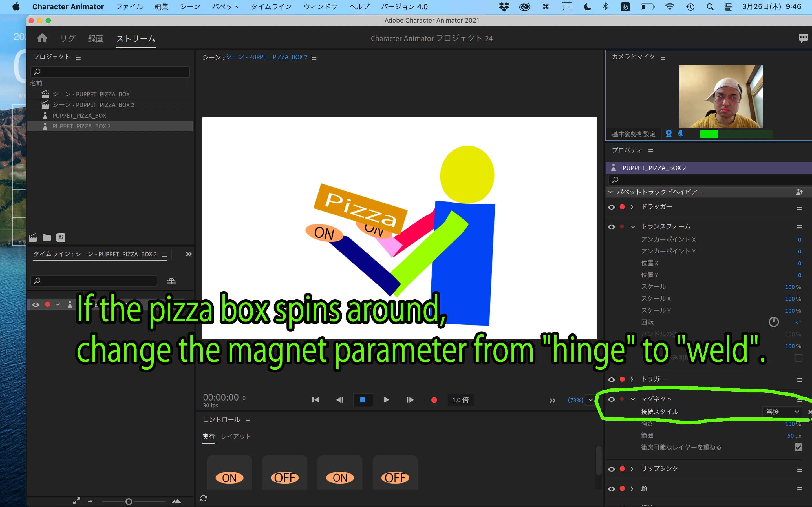Click the red record button in transport
This screenshot has height=507, width=812.
[x=434, y=400]
